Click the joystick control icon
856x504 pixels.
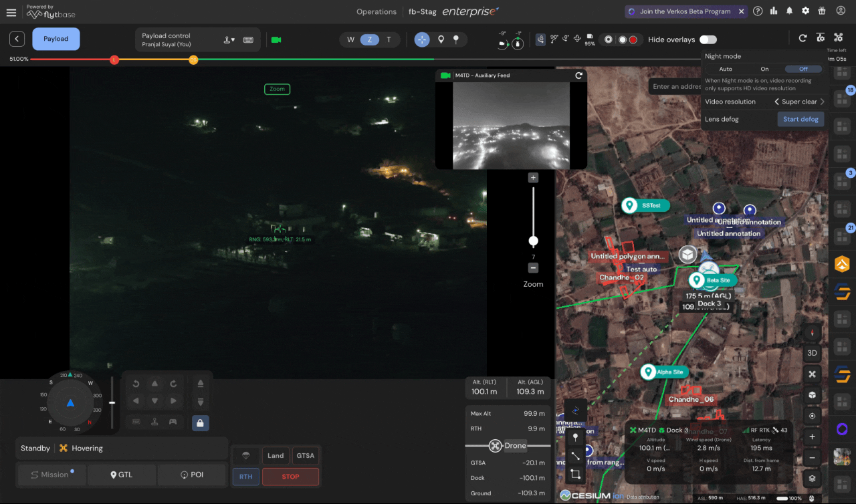(x=154, y=422)
